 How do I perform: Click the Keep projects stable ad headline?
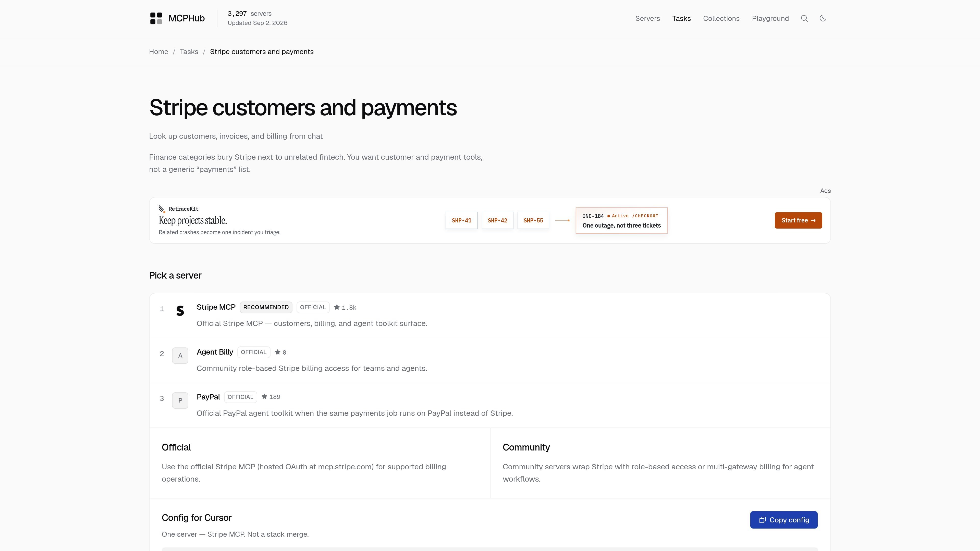coord(193,221)
